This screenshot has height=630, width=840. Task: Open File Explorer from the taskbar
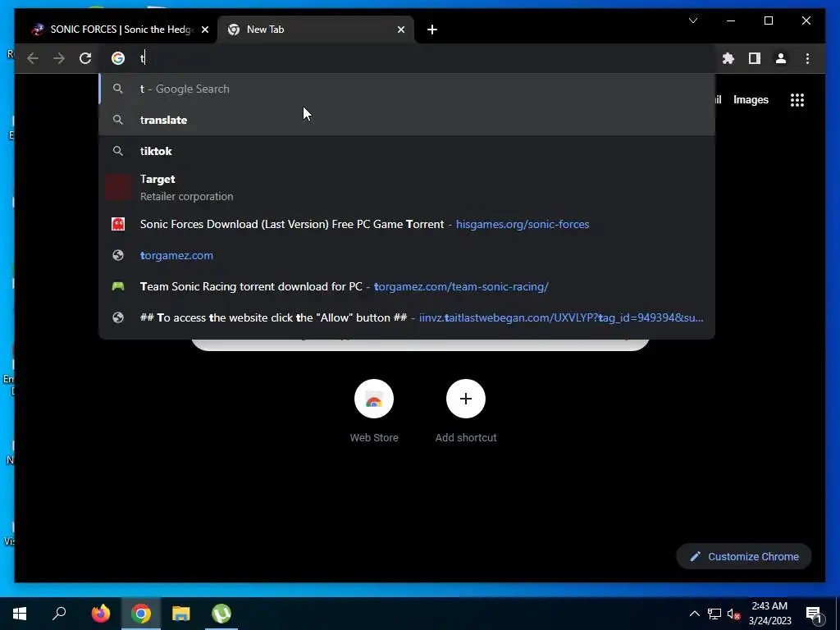point(181,614)
